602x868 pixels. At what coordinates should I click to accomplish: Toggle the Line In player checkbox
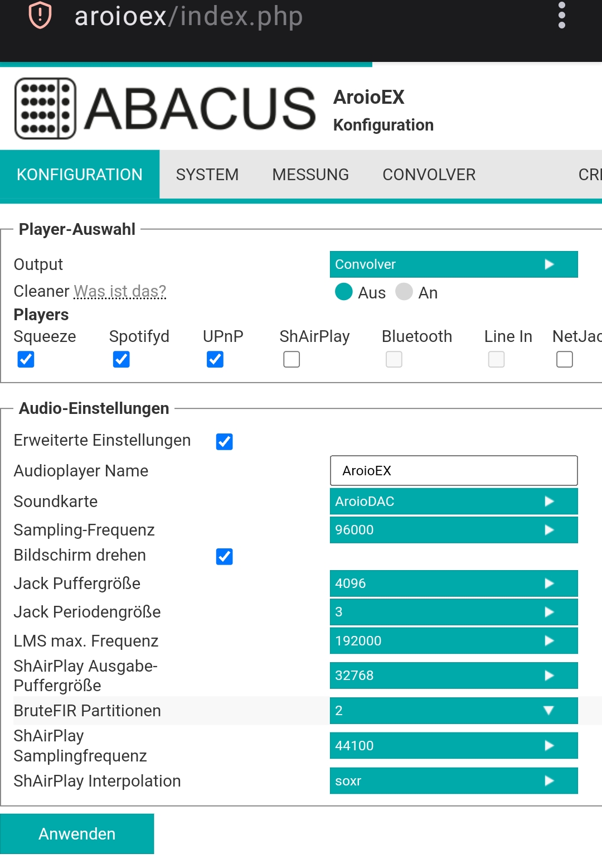[496, 359]
